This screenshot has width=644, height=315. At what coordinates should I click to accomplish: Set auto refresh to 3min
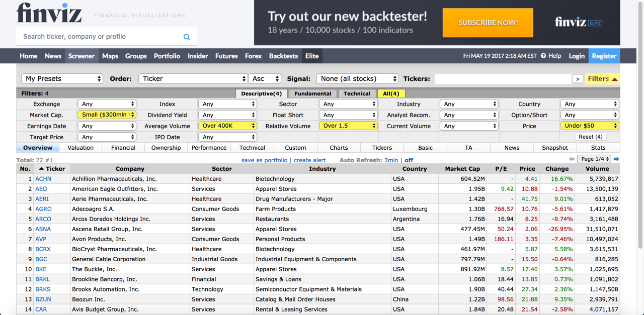391,160
